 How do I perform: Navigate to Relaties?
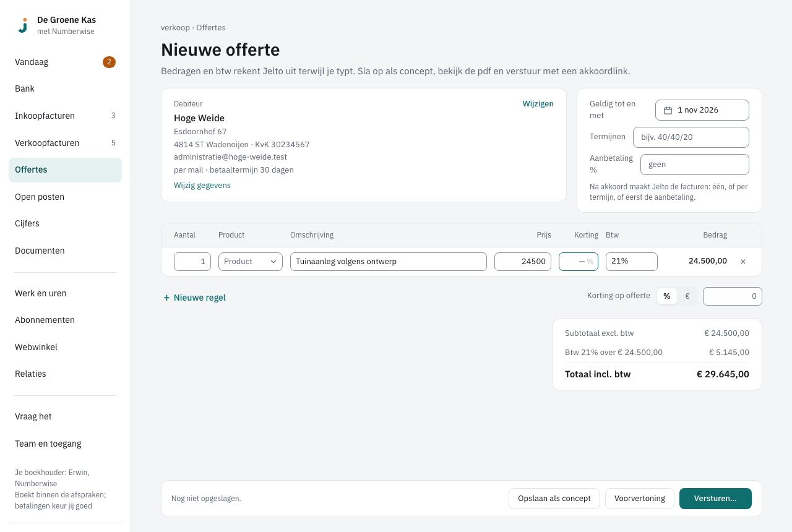click(x=65, y=374)
